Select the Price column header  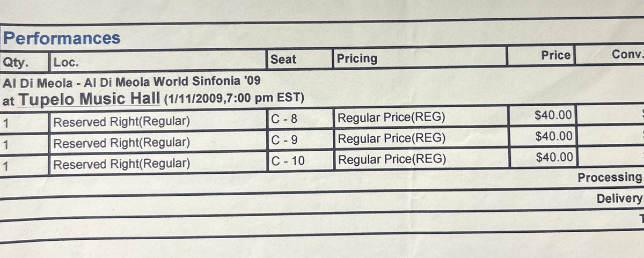[x=555, y=55]
